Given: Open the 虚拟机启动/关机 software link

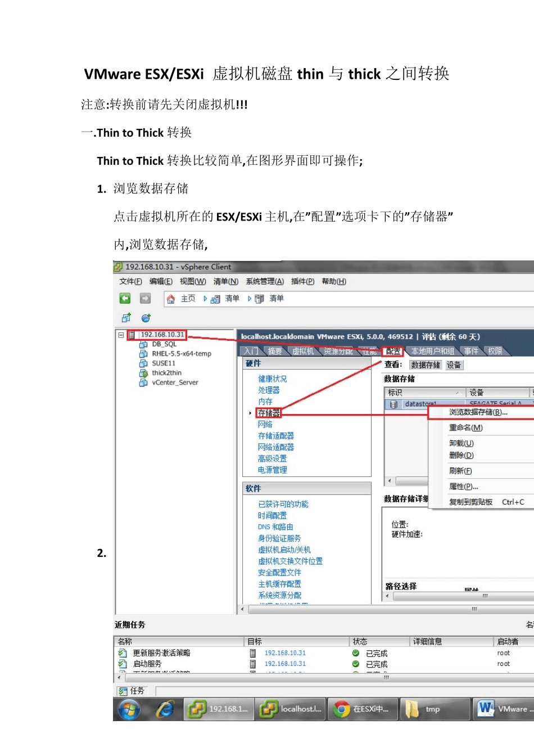Looking at the screenshot, I should pyautogui.click(x=284, y=550).
